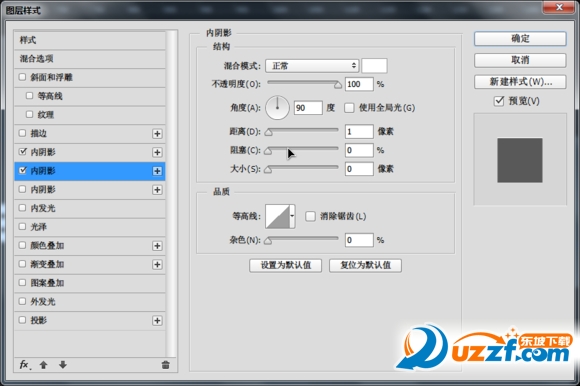Image resolution: width=580 pixels, height=386 pixels.
Task: Open 混合选项 in the left list
Action: [x=90, y=59]
